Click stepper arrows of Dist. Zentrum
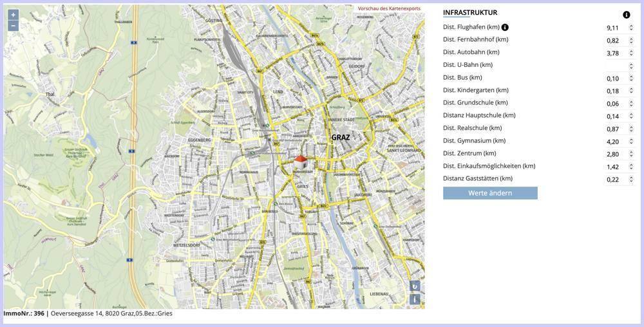 631,154
